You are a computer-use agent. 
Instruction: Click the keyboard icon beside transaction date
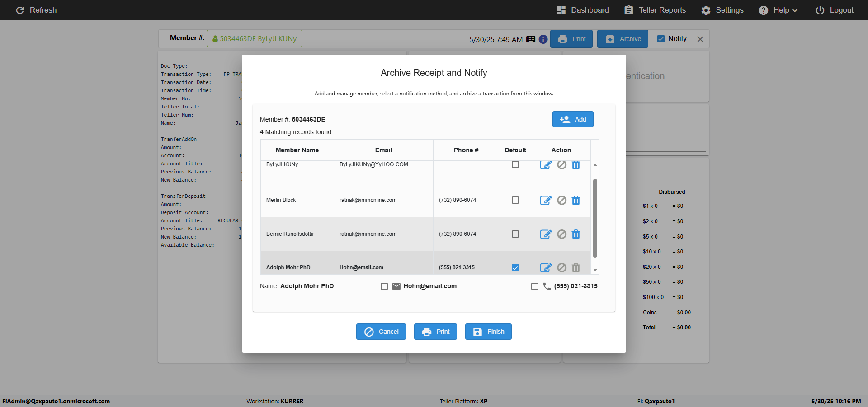(531, 39)
